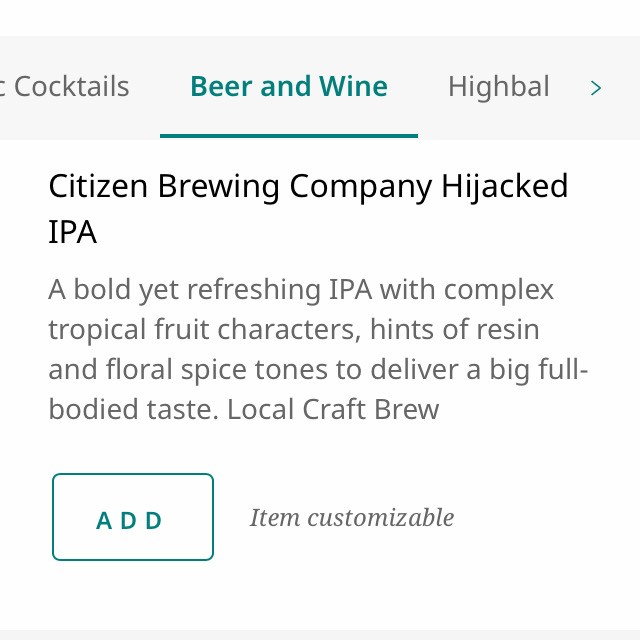Open the partially visible Highball tab

coord(498,87)
